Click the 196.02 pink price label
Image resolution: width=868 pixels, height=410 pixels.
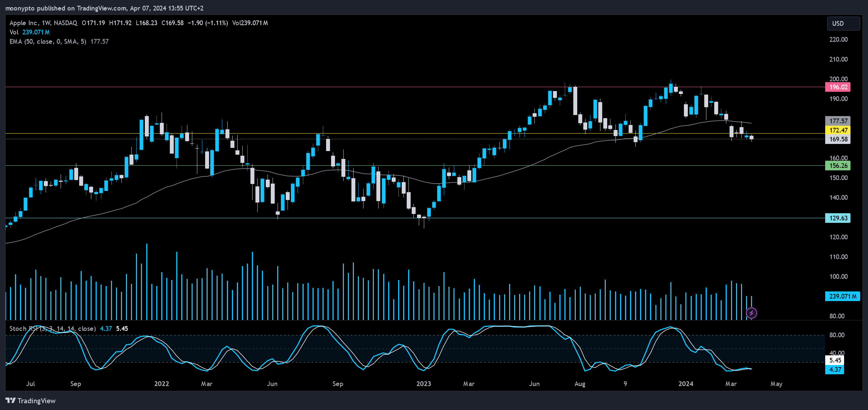838,87
